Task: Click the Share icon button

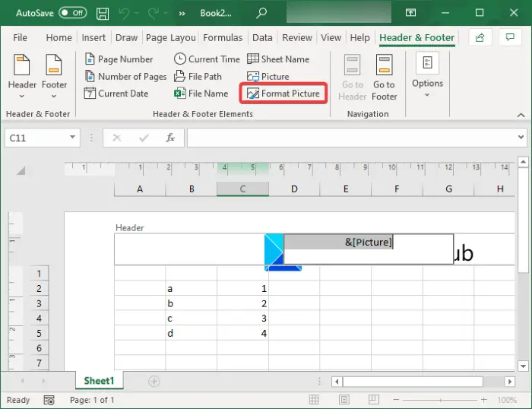Action: [x=480, y=37]
